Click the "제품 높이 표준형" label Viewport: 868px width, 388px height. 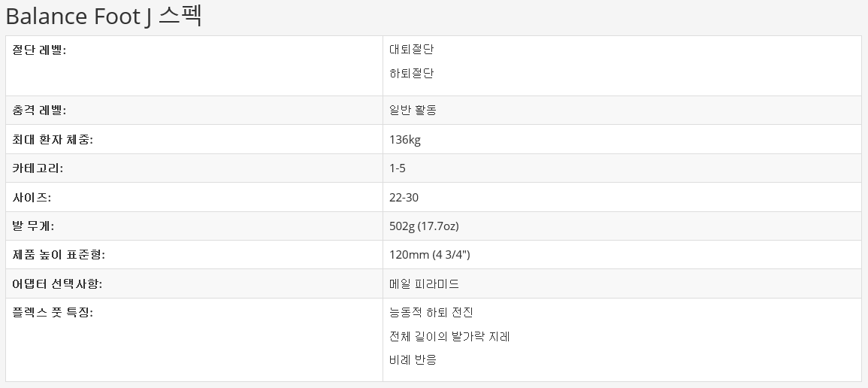click(59, 255)
